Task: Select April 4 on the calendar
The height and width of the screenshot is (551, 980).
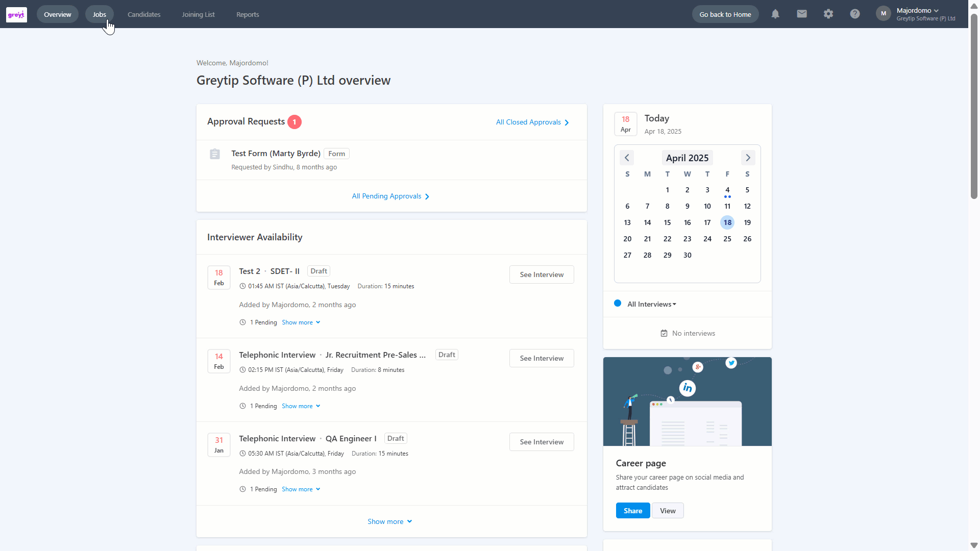Action: tap(727, 190)
